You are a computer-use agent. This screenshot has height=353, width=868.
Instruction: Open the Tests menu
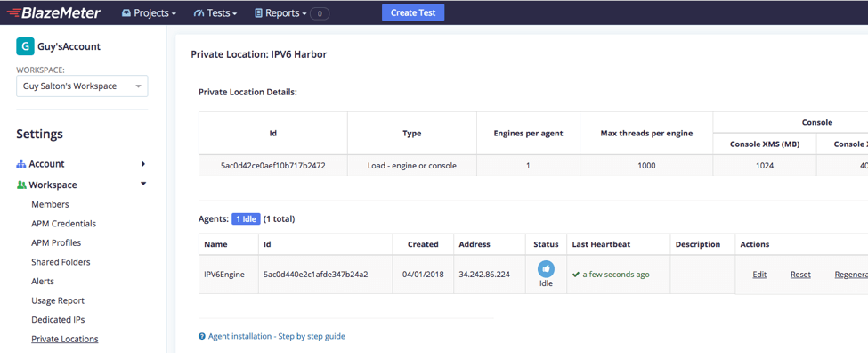pos(215,12)
